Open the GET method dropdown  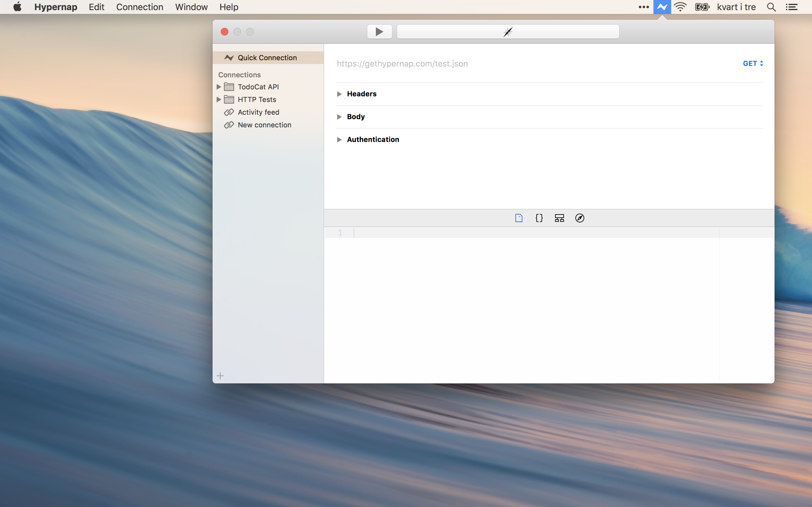click(753, 64)
